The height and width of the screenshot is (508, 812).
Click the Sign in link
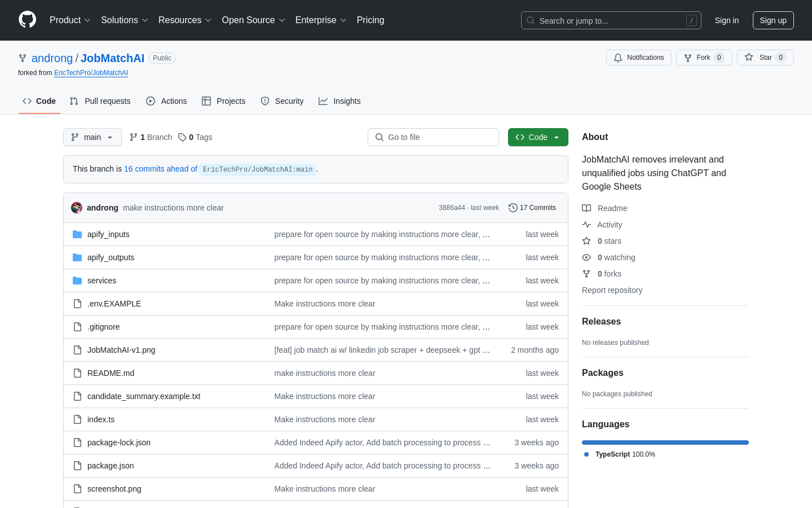pyautogui.click(x=727, y=20)
